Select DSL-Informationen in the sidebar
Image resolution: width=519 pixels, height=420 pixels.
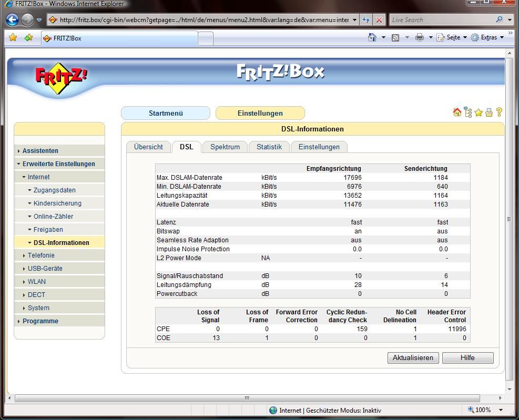click(59, 243)
